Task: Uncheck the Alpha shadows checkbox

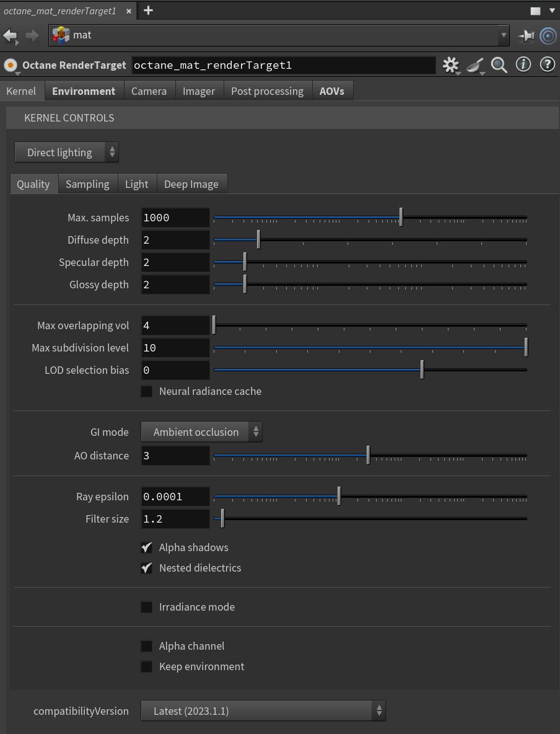Action: pyautogui.click(x=147, y=547)
